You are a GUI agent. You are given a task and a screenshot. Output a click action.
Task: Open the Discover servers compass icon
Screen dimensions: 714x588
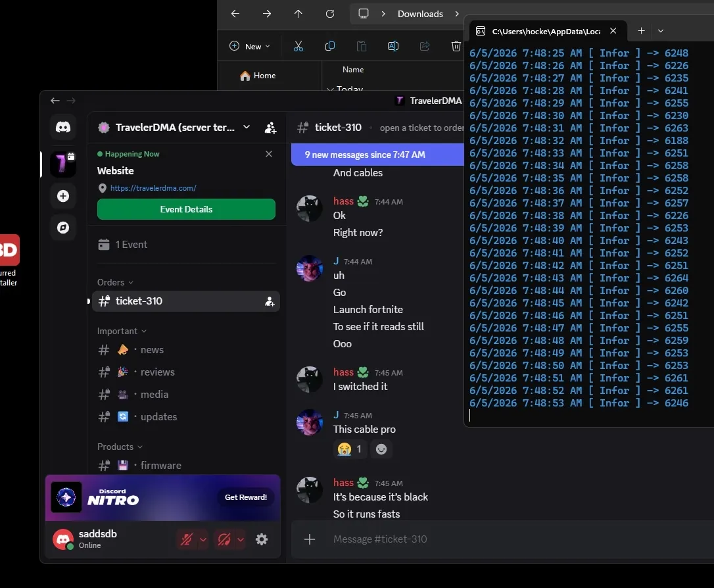(63, 228)
